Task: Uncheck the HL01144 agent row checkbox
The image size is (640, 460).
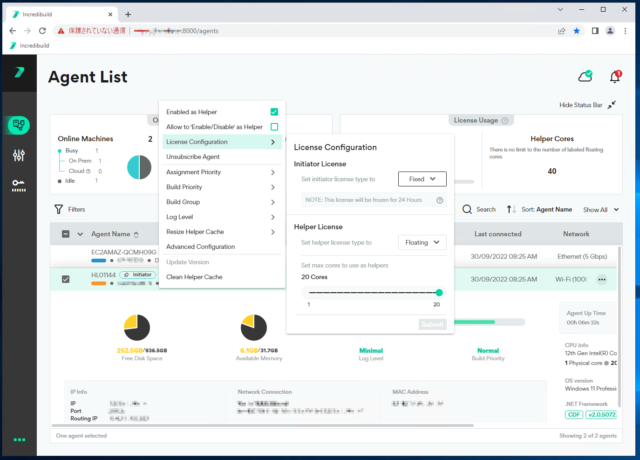Action: pos(66,279)
